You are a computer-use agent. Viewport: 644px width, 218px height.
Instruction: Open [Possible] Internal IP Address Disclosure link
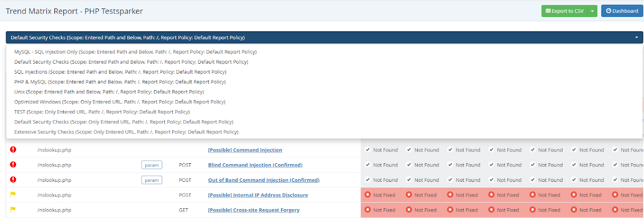click(258, 195)
